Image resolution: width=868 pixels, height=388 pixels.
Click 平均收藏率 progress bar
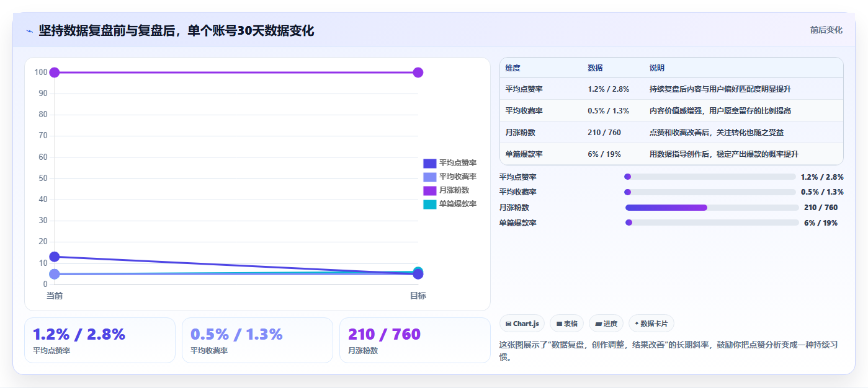[x=710, y=192]
